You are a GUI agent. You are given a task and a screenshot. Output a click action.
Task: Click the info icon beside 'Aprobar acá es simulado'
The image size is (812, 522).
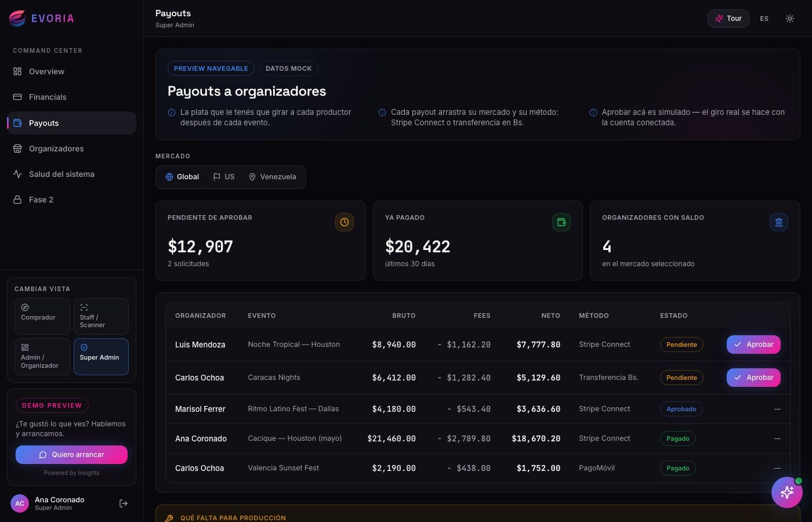[x=593, y=113]
